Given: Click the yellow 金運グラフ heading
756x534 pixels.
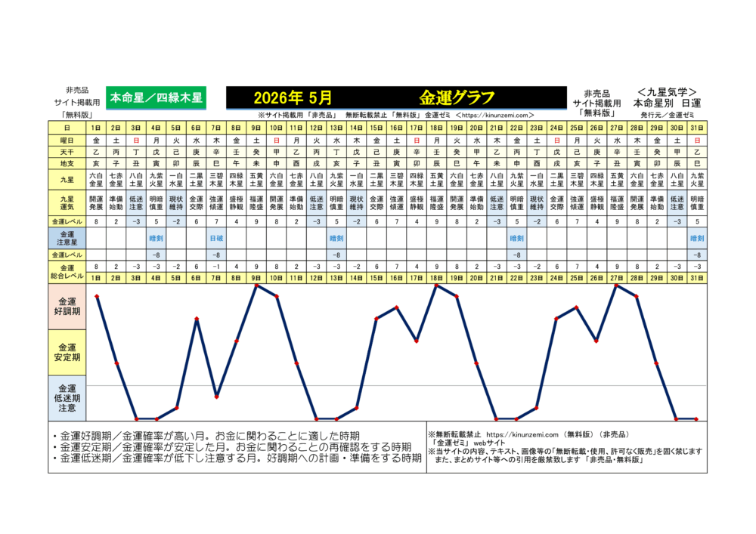Looking at the screenshot, I should coord(457,97).
